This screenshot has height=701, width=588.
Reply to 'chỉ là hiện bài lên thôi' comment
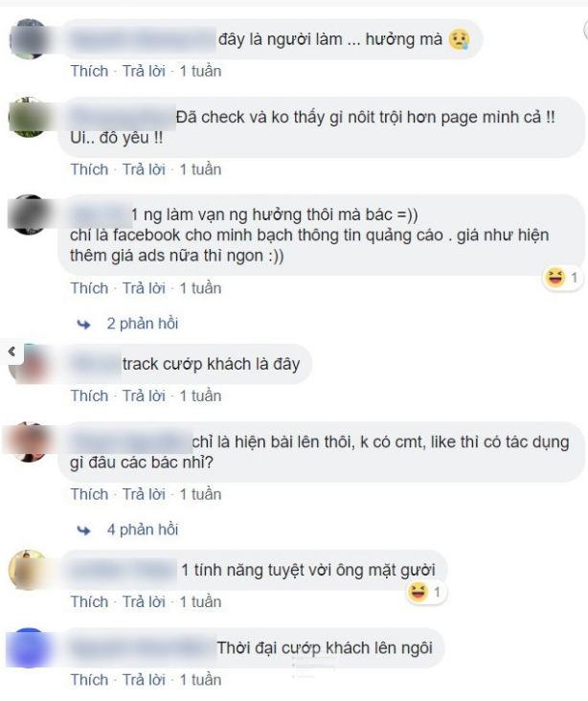click(x=144, y=494)
